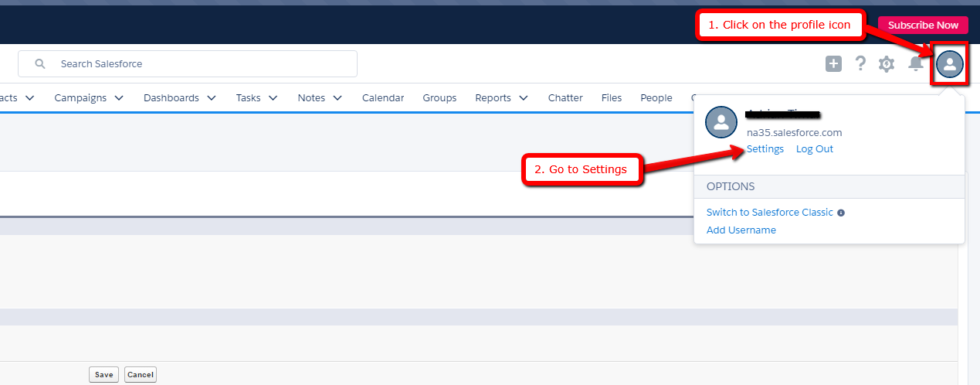
Task: Focus the Search Salesforce field
Action: (x=188, y=64)
